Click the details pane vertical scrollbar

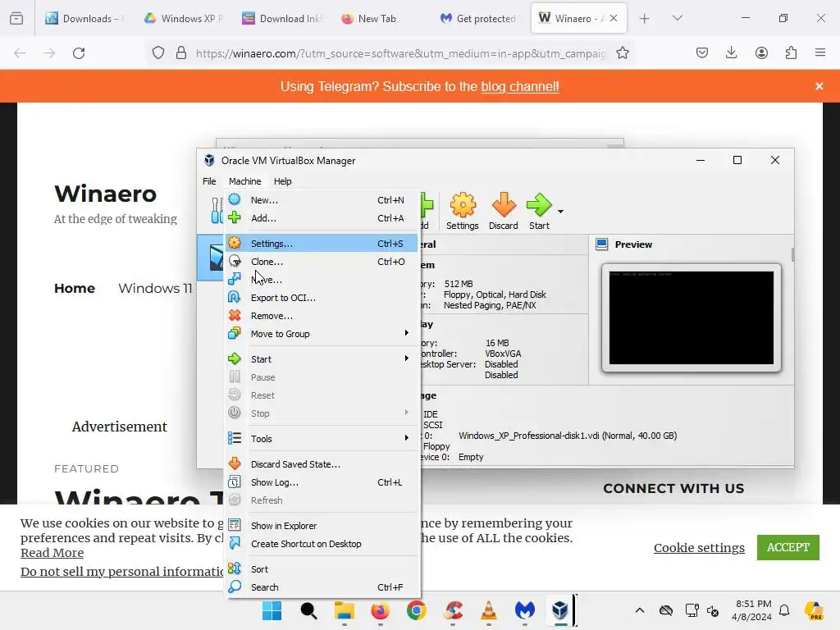point(792,255)
